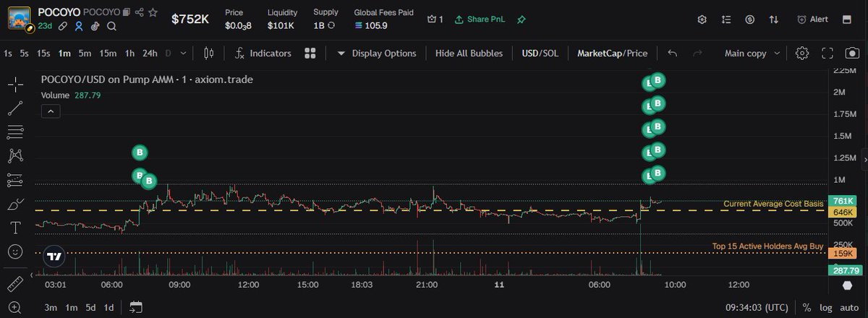
Task: Collapse the left drawing toolbar arrow
Action: (33, 275)
